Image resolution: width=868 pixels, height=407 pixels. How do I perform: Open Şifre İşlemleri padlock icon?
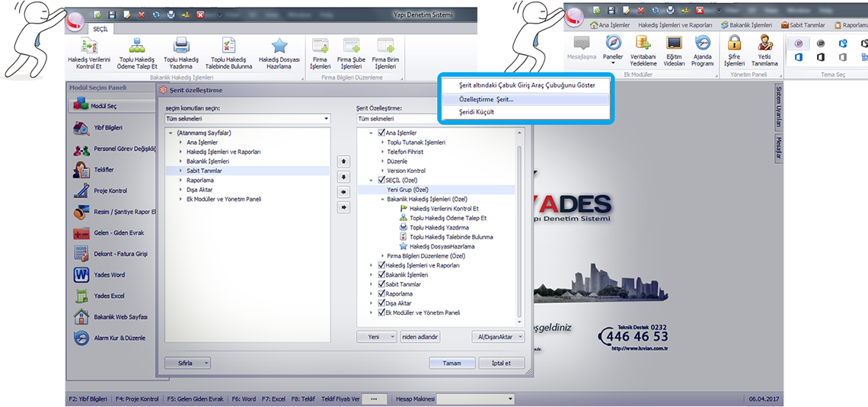(734, 43)
